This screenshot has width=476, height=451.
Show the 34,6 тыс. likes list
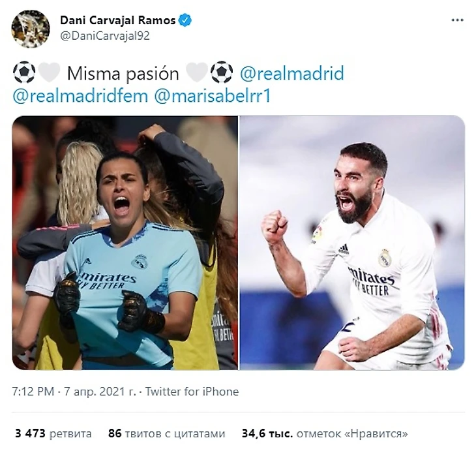point(325,433)
